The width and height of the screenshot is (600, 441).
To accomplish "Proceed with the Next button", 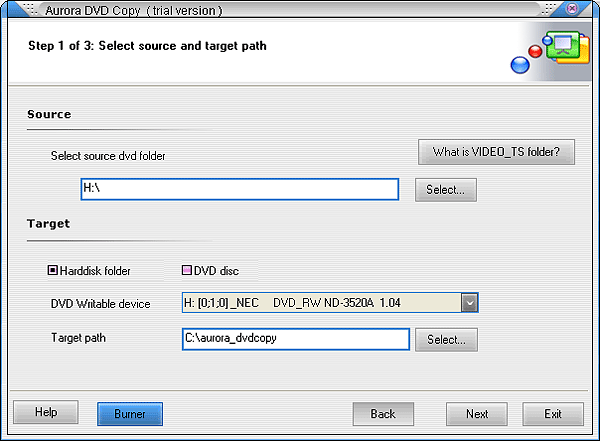I will 477,413.
